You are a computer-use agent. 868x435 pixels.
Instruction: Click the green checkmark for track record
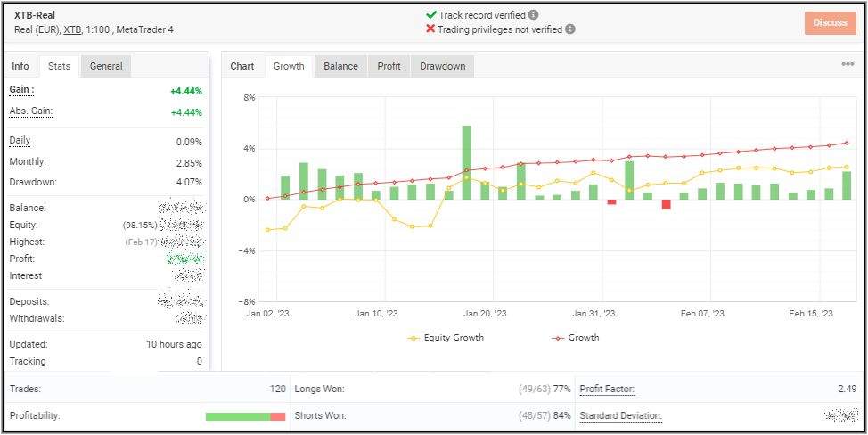point(431,15)
